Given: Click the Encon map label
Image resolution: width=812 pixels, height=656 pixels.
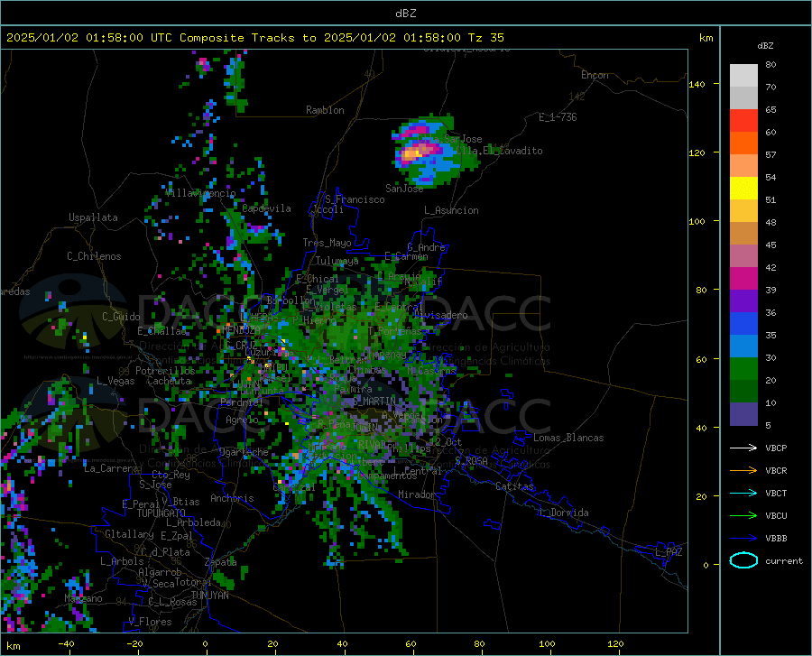Looking at the screenshot, I should (595, 75).
